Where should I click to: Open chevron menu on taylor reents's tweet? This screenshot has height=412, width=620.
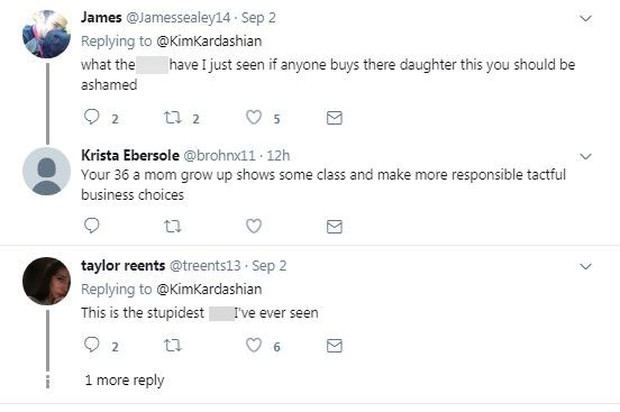(x=587, y=266)
